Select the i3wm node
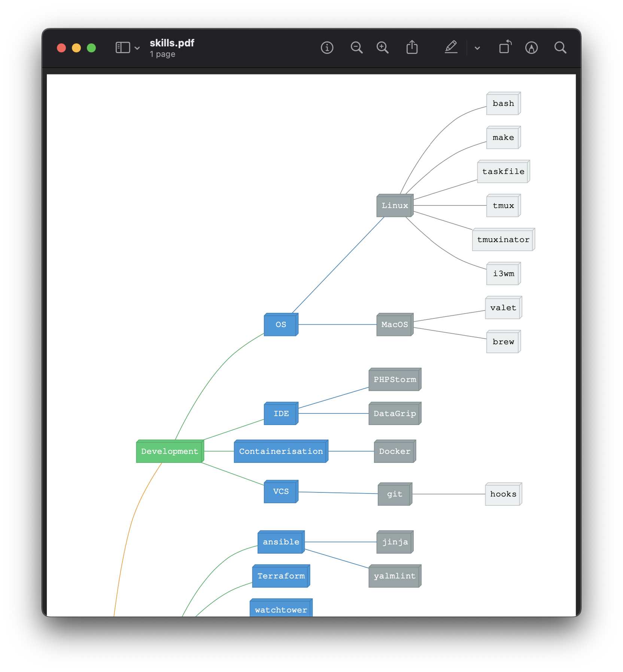The height and width of the screenshot is (672, 623). pos(503,274)
